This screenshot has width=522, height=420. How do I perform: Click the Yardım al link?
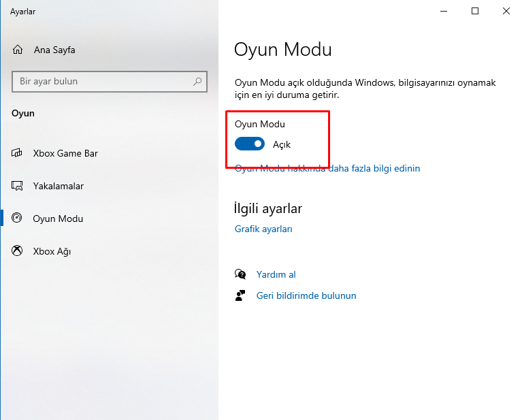(x=276, y=274)
